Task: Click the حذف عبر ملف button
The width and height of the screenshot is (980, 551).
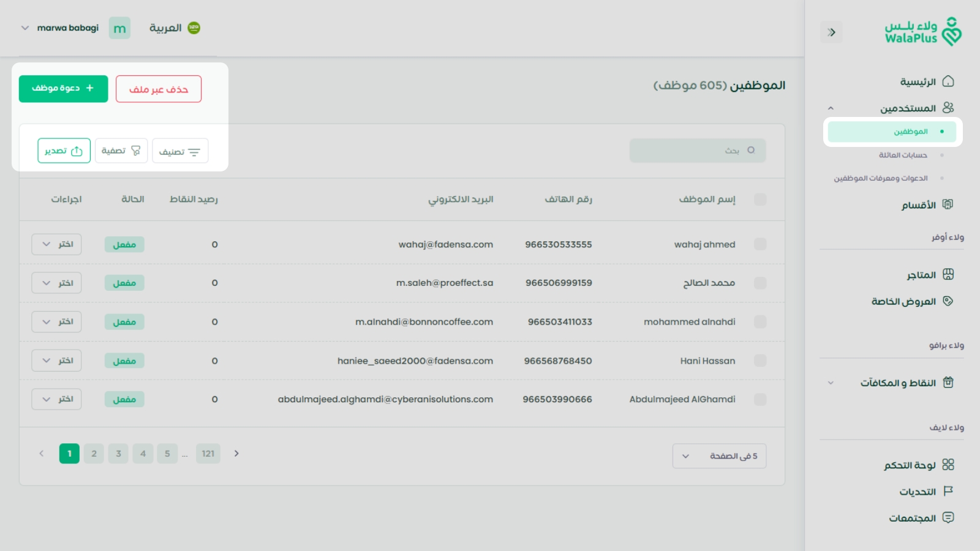Action: coord(159,88)
